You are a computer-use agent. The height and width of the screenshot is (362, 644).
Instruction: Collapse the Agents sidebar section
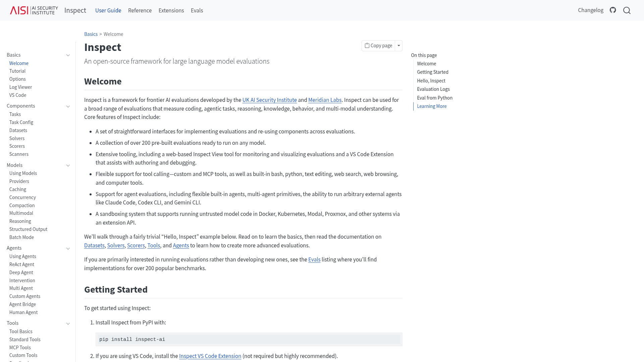pos(68,248)
